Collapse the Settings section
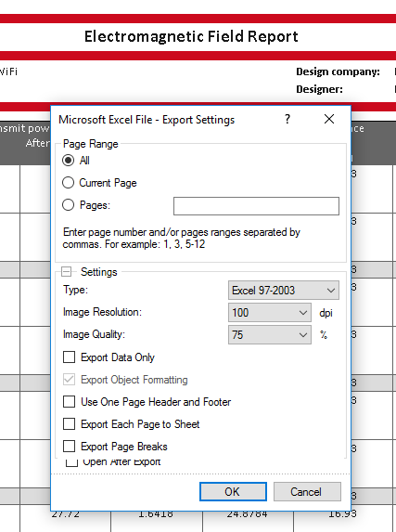Screen dimensions: 396x532 pyautogui.click(x=67, y=271)
